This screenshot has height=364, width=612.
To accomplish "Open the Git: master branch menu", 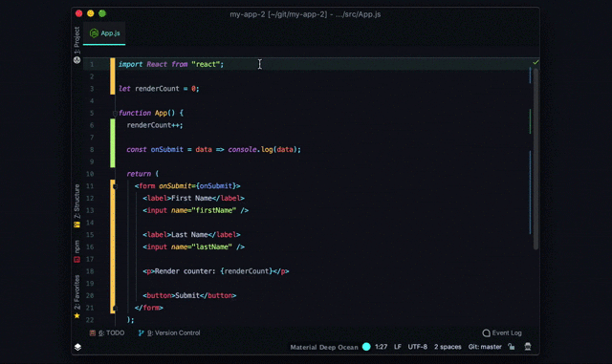I will click(485, 347).
